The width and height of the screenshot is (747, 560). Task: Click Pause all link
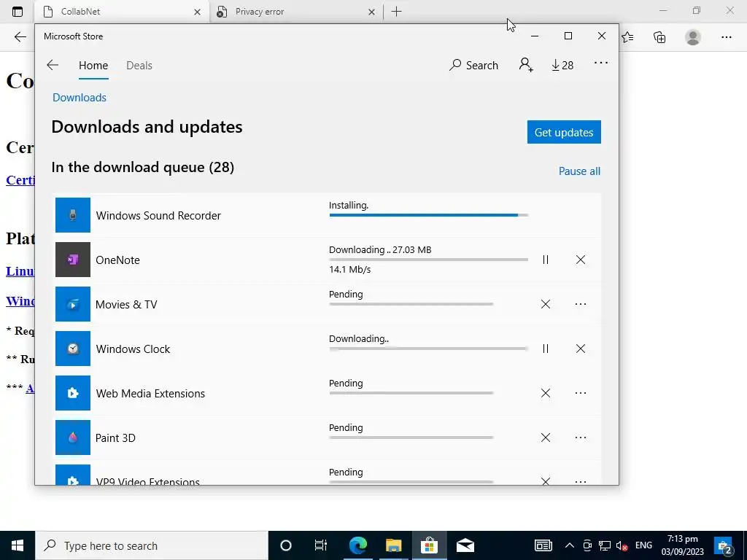point(579,171)
